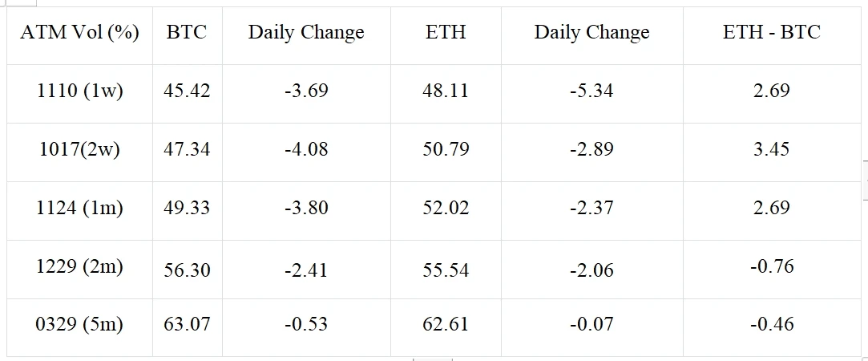
Task: Click the ATM Vol (%) header cell
Action: (80, 32)
